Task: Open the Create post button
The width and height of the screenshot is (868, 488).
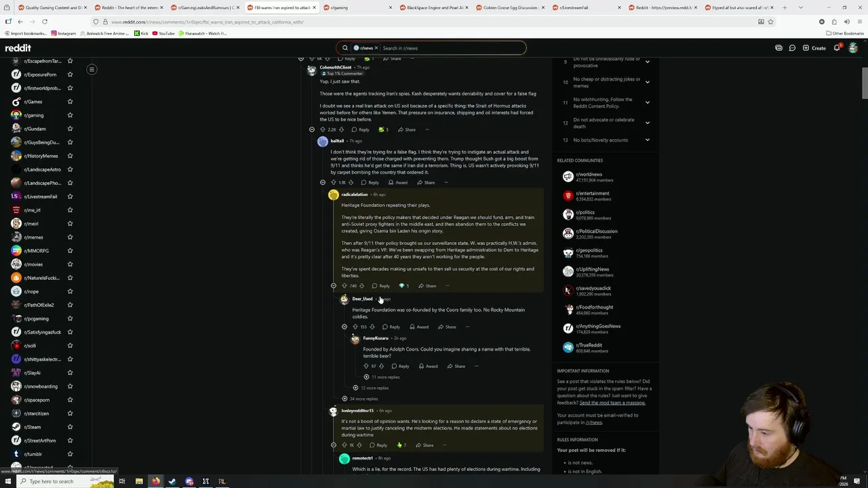Action: (x=814, y=48)
